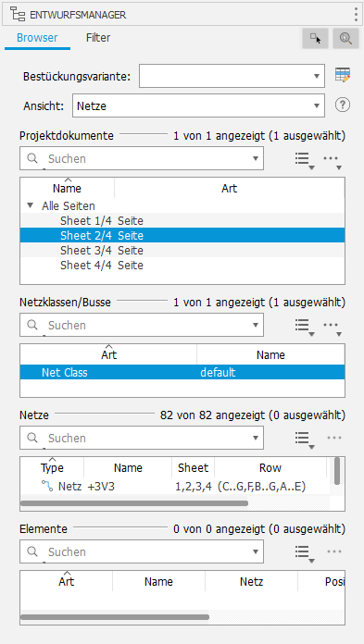Open the Elemente search dropdown arrow
Screen dimensions: 364x644
click(x=255, y=551)
